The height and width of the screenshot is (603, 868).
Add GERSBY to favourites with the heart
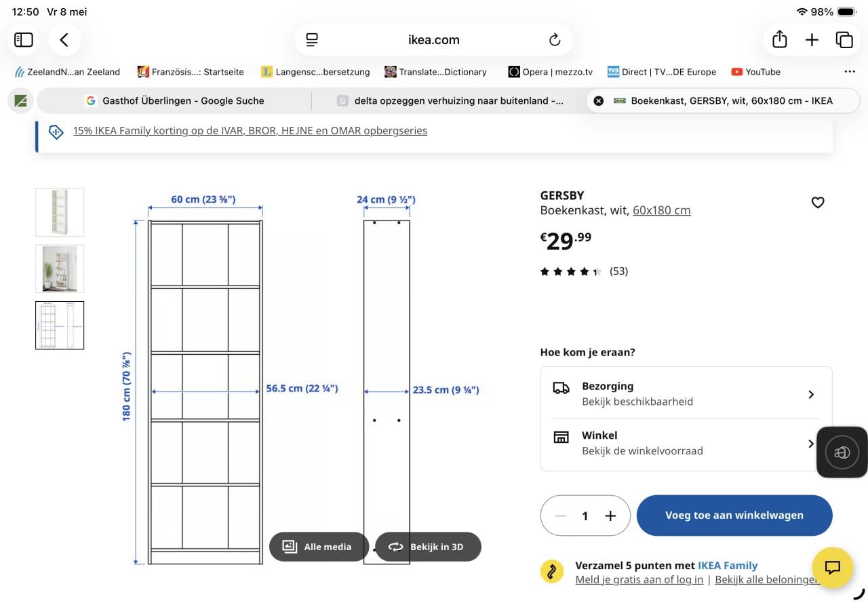point(818,202)
